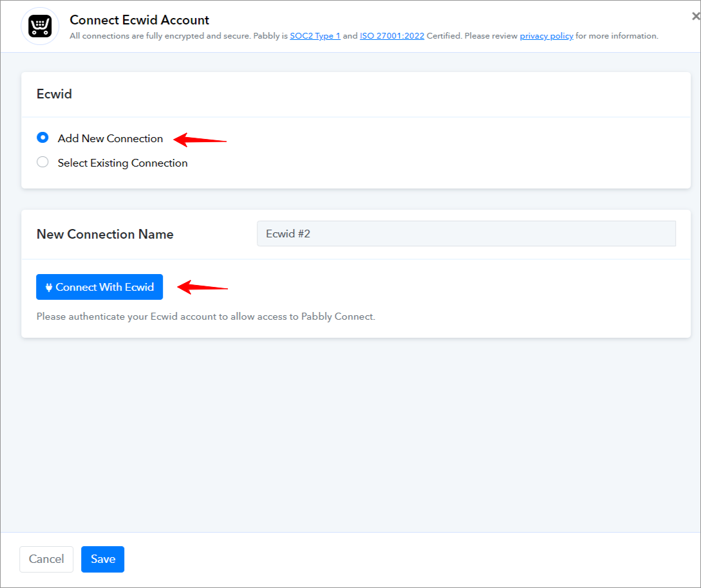Open the privacy policy link
This screenshot has height=588, width=701.
pos(547,36)
